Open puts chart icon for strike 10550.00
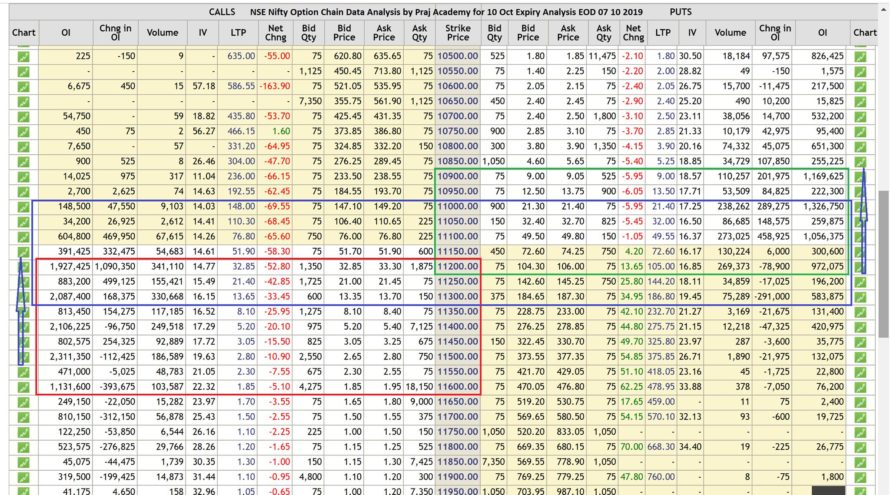Image resolution: width=890 pixels, height=495 pixels. pos(860,72)
